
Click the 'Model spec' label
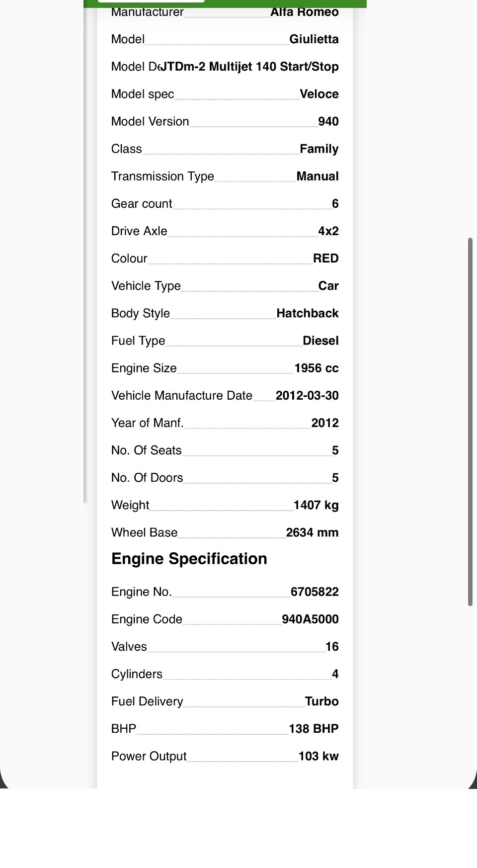(x=143, y=94)
